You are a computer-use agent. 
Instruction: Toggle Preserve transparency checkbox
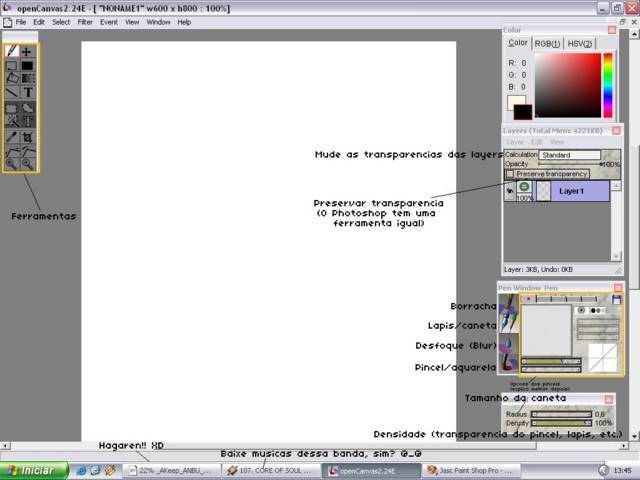pyautogui.click(x=510, y=174)
